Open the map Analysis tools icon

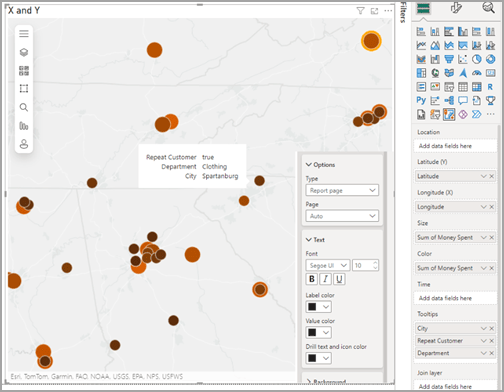click(x=24, y=126)
